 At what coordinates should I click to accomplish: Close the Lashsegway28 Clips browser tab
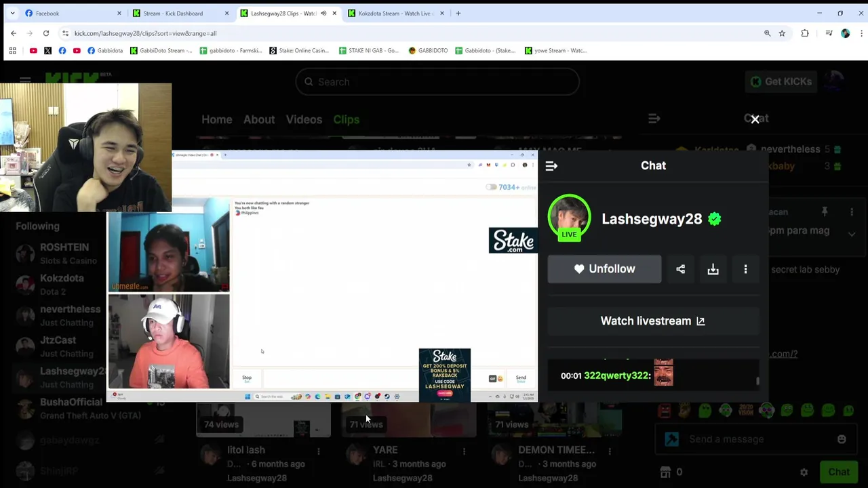coord(334,13)
